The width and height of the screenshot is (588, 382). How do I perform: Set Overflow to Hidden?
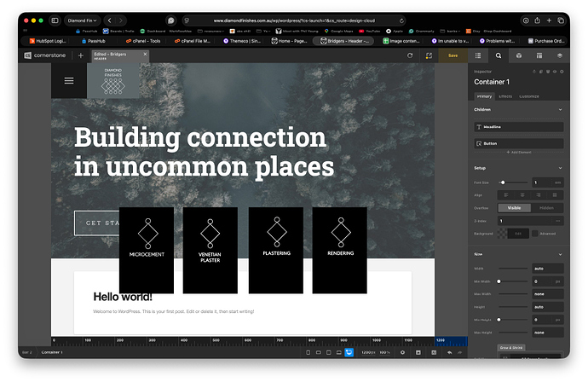click(x=546, y=207)
